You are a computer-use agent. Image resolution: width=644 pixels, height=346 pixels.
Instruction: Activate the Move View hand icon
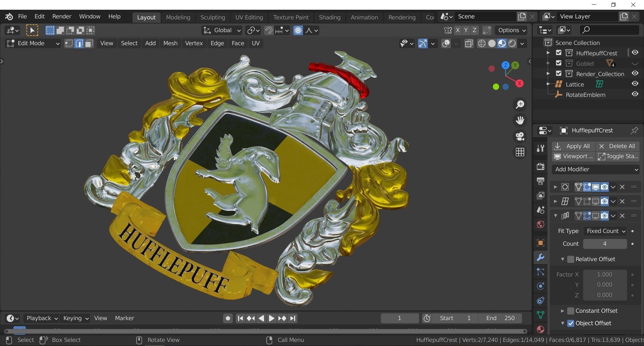(520, 120)
